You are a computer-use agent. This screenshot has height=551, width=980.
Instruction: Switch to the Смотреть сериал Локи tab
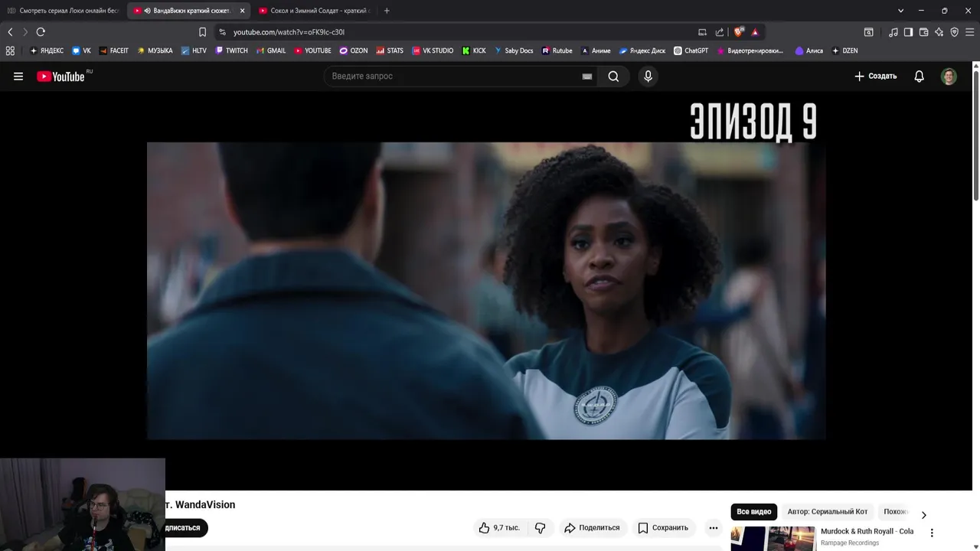click(63, 11)
